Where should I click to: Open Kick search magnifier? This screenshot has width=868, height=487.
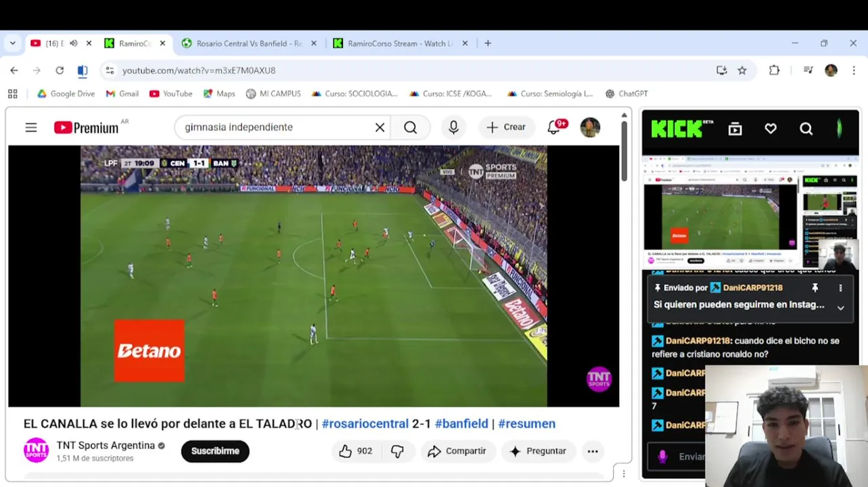(806, 129)
